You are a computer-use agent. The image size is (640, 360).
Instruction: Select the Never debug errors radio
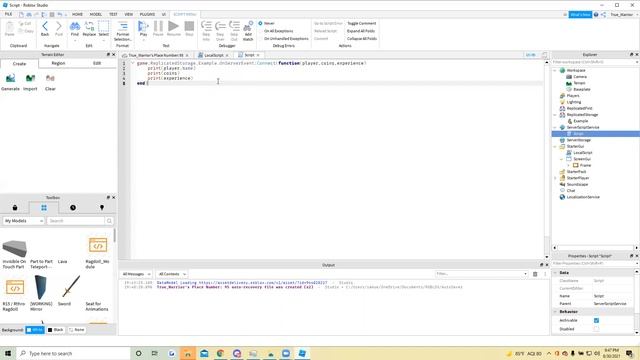(x=260, y=23)
